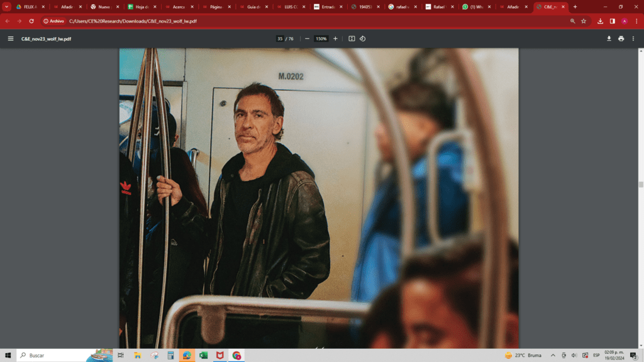Reload the current page

point(31,21)
